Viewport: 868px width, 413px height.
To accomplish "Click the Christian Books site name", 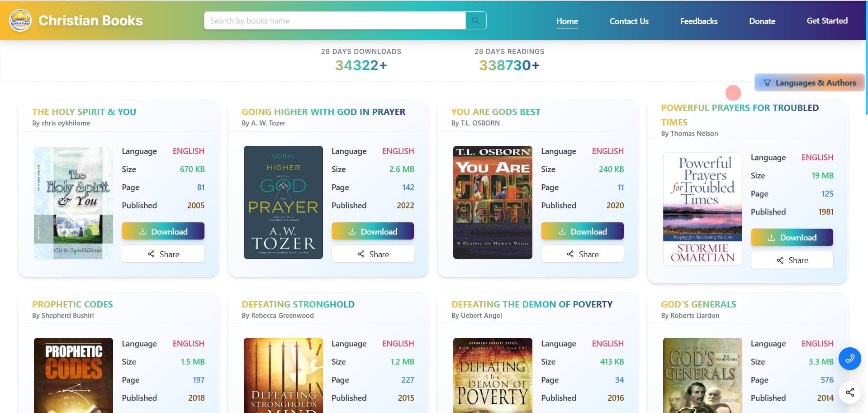I will (90, 20).
